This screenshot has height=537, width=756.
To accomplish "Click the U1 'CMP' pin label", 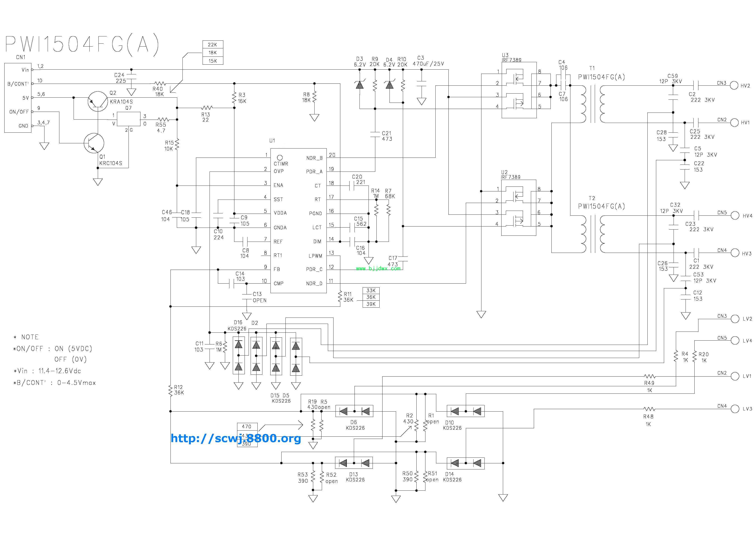I will click(x=278, y=283).
